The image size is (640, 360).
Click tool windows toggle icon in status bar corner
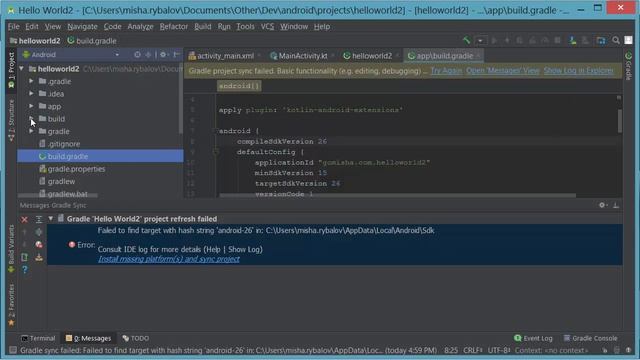click(13, 350)
